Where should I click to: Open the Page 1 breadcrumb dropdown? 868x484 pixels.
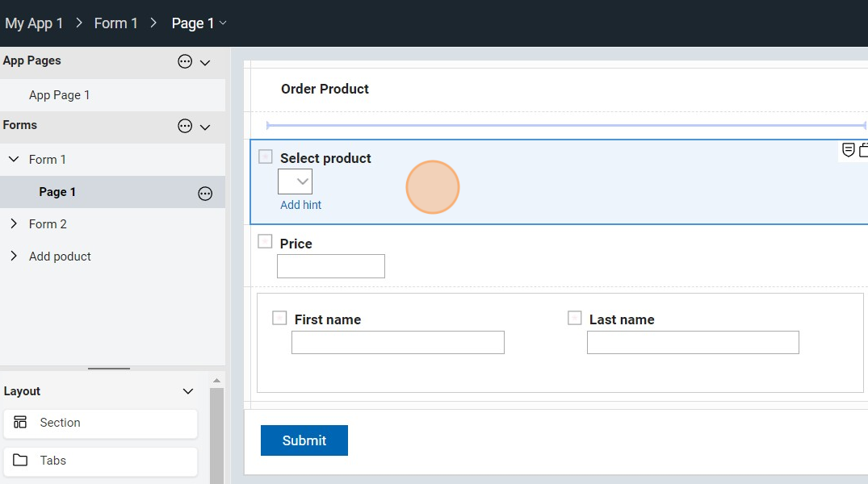223,23
